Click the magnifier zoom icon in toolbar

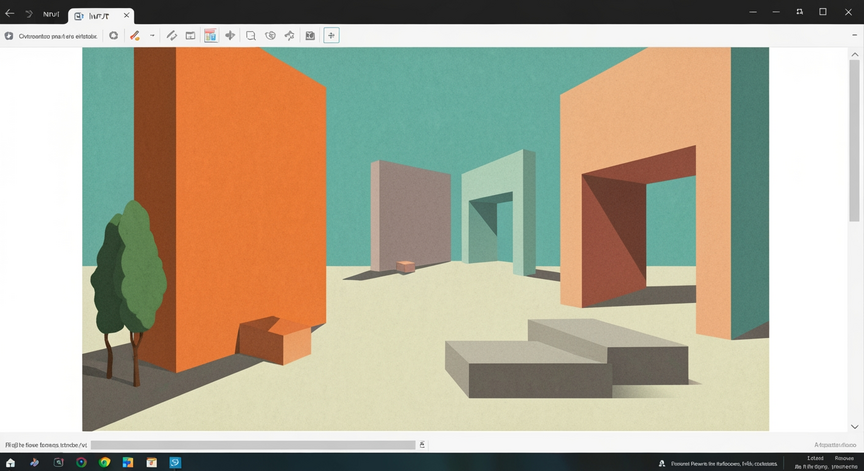pyautogui.click(x=251, y=36)
